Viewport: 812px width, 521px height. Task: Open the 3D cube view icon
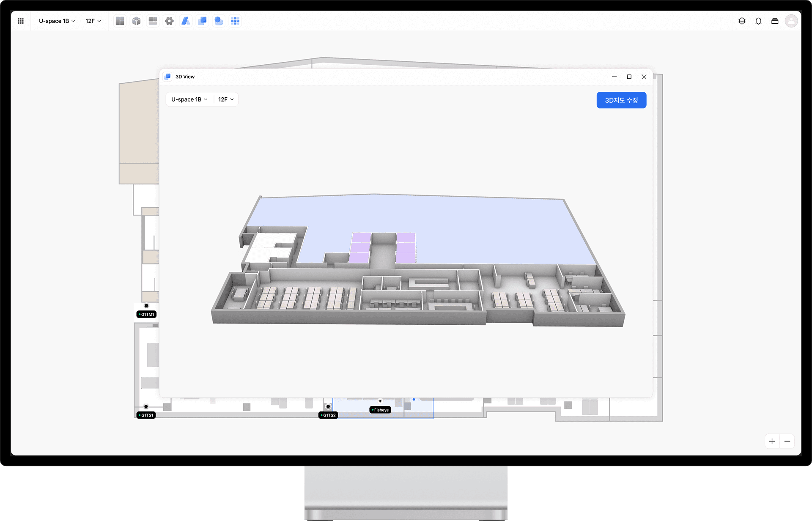coord(136,21)
